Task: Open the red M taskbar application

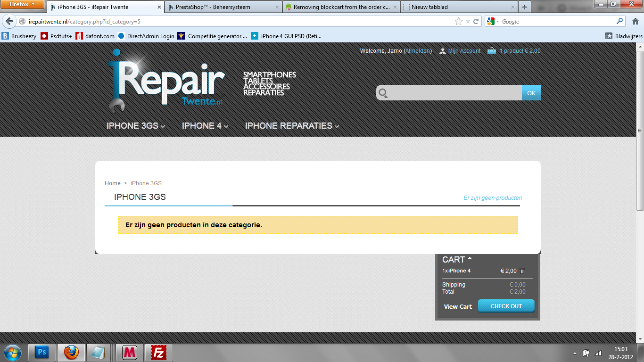Action: tap(130, 352)
